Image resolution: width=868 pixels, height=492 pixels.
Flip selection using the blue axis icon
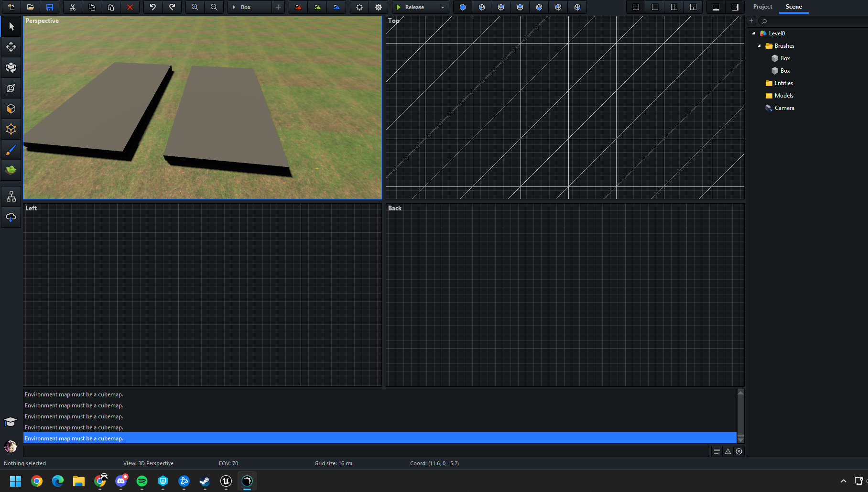(336, 7)
